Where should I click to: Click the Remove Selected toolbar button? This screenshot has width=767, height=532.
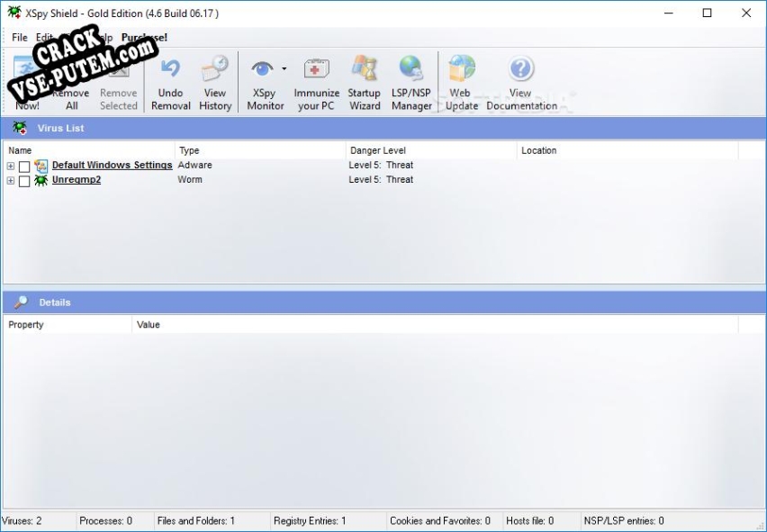click(118, 83)
